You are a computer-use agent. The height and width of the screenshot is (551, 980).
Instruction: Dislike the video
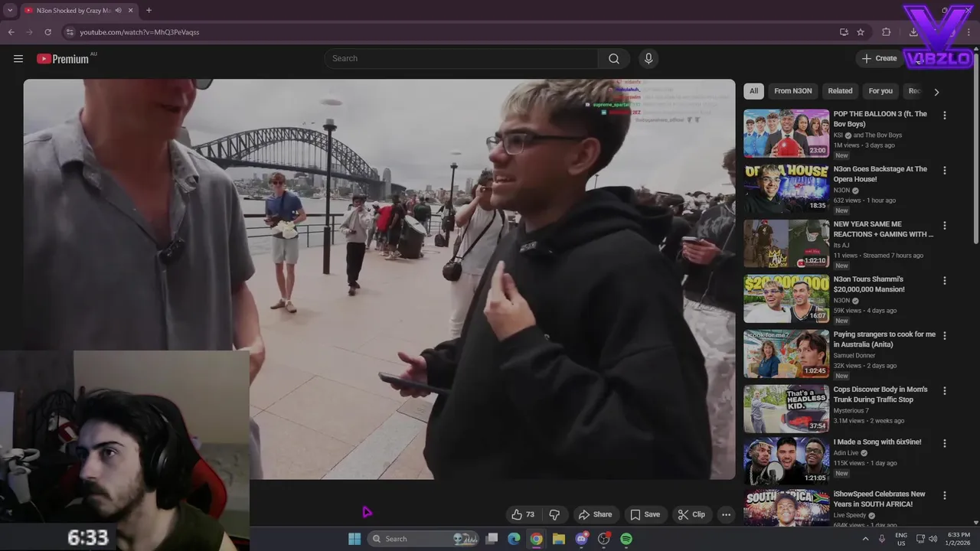click(555, 514)
